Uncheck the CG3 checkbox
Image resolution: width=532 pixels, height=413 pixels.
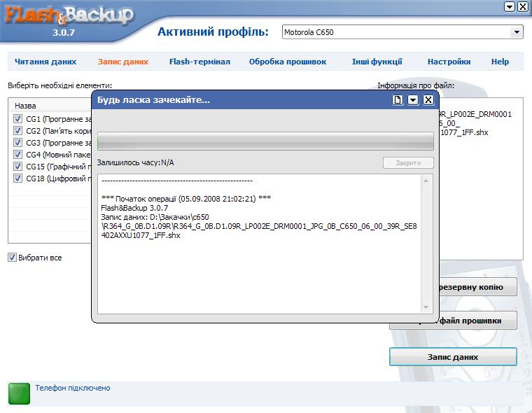pyautogui.click(x=17, y=143)
